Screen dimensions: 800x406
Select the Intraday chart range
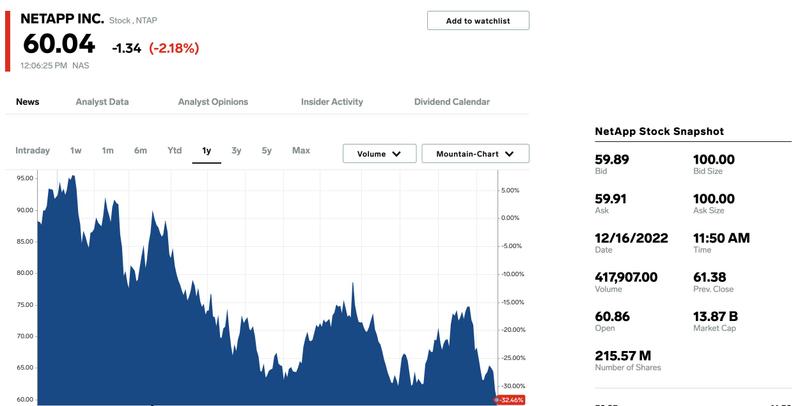[x=33, y=150]
